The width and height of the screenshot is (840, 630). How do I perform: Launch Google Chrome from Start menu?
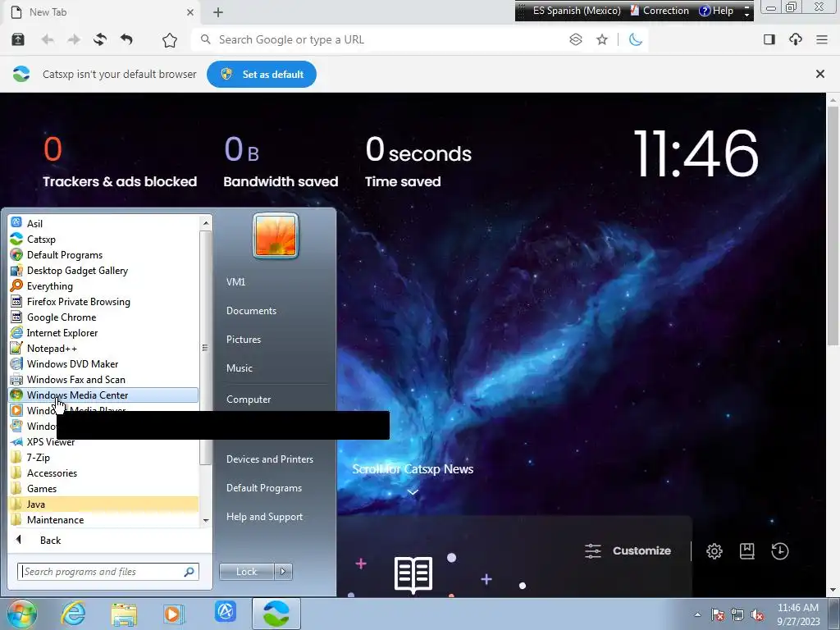(x=103, y=317)
